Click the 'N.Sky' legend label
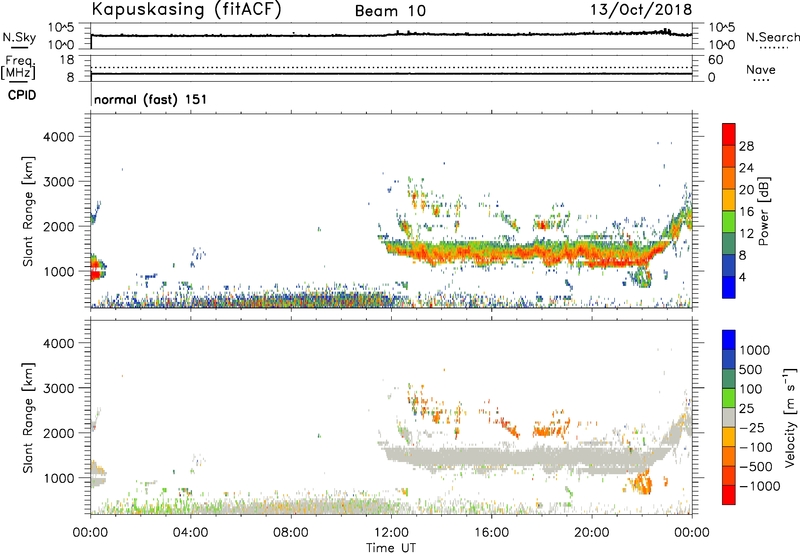The image size is (800, 554). click(19, 37)
